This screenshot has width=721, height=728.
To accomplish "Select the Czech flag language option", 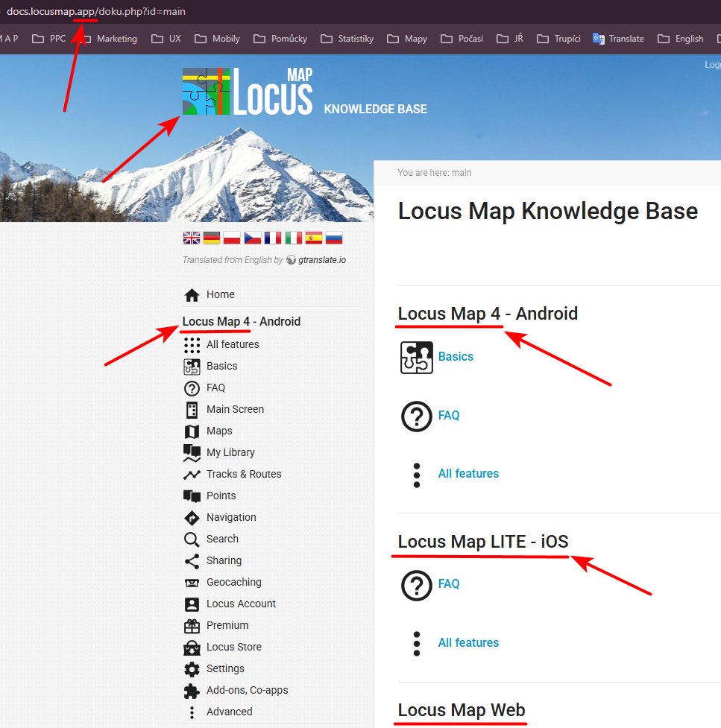I will (253, 238).
